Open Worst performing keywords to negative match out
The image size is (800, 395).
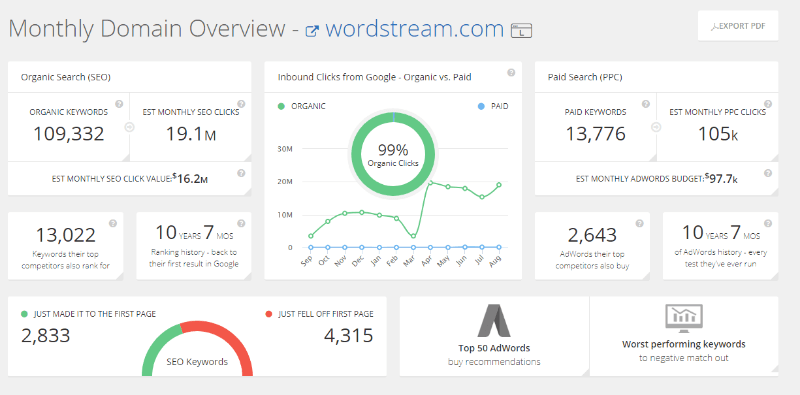click(x=684, y=336)
